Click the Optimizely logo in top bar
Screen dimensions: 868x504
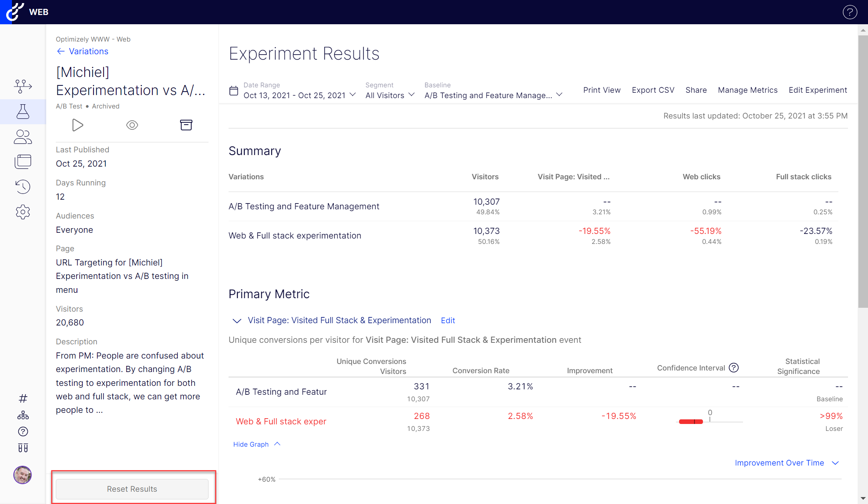point(15,12)
